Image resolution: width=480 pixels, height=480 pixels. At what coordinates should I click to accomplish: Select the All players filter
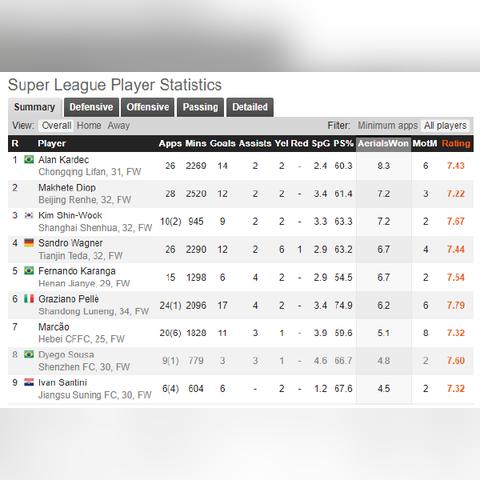pos(445,126)
